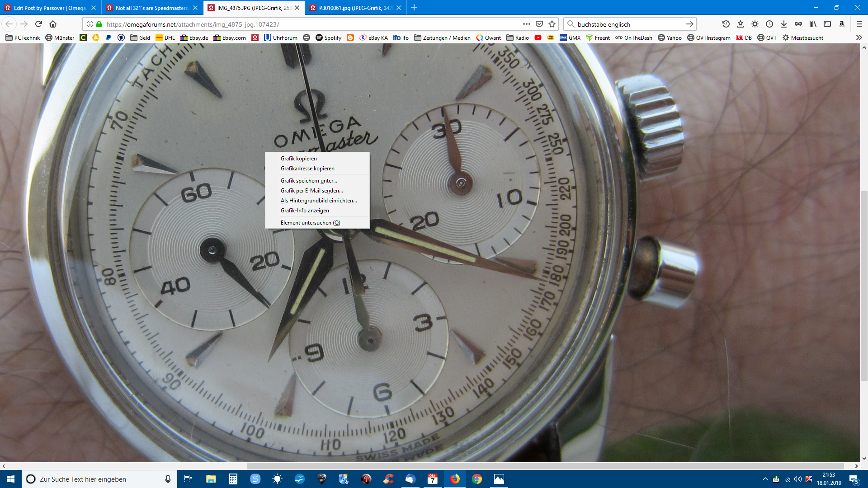Open Task View from the taskbar
The image size is (868, 488).
click(188, 479)
